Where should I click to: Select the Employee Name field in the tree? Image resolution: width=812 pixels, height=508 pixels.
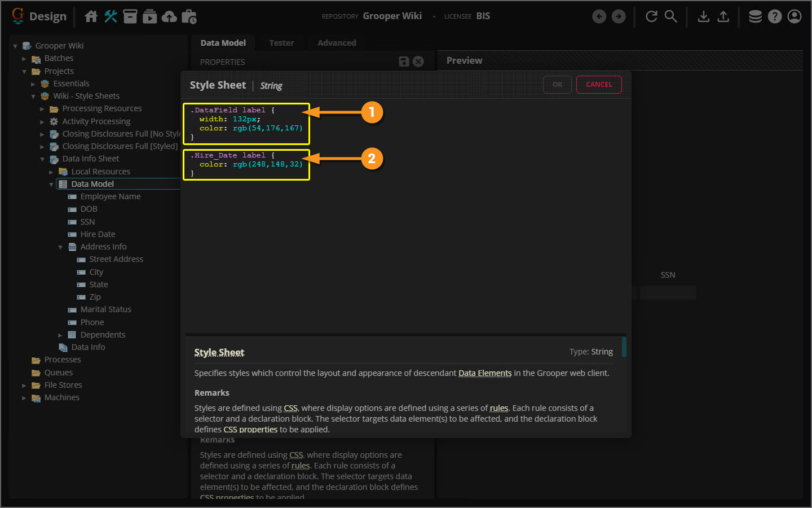pyautogui.click(x=111, y=196)
